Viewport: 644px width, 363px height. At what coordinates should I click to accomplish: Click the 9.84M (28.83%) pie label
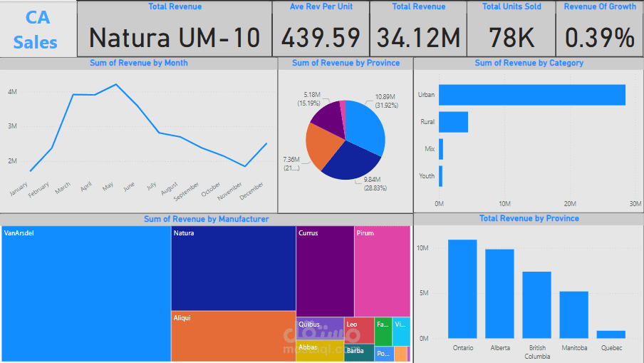pyautogui.click(x=375, y=184)
